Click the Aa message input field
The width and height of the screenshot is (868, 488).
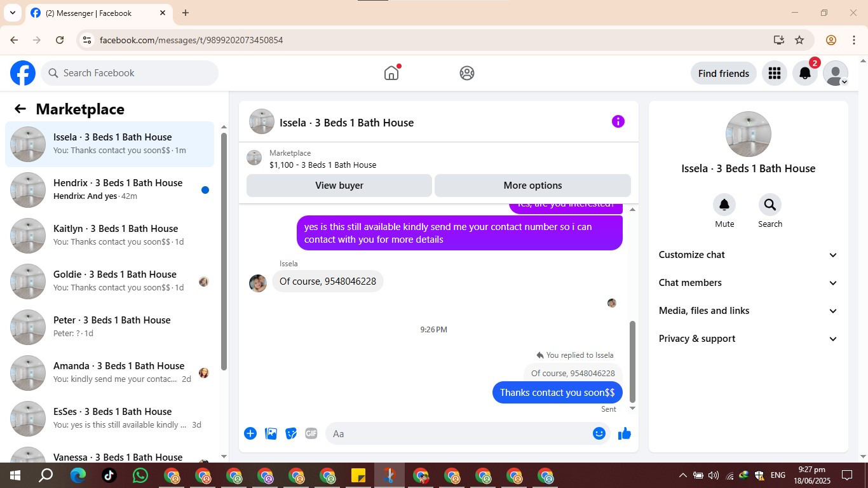tap(458, 433)
